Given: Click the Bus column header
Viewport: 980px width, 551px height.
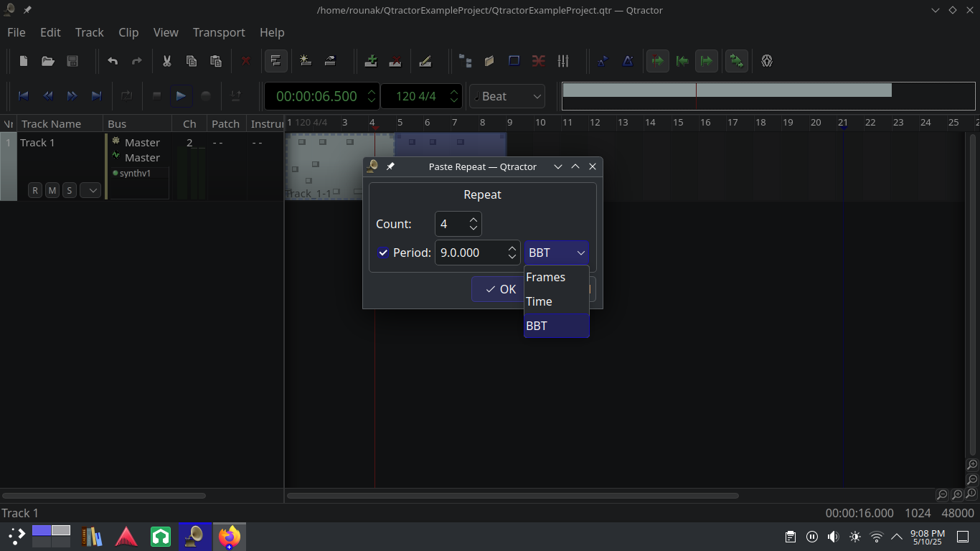Looking at the screenshot, I should click(x=138, y=123).
